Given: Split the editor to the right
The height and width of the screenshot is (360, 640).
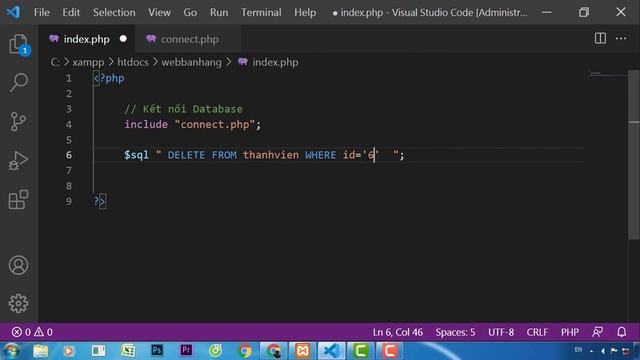Looking at the screenshot, I should pos(600,39).
